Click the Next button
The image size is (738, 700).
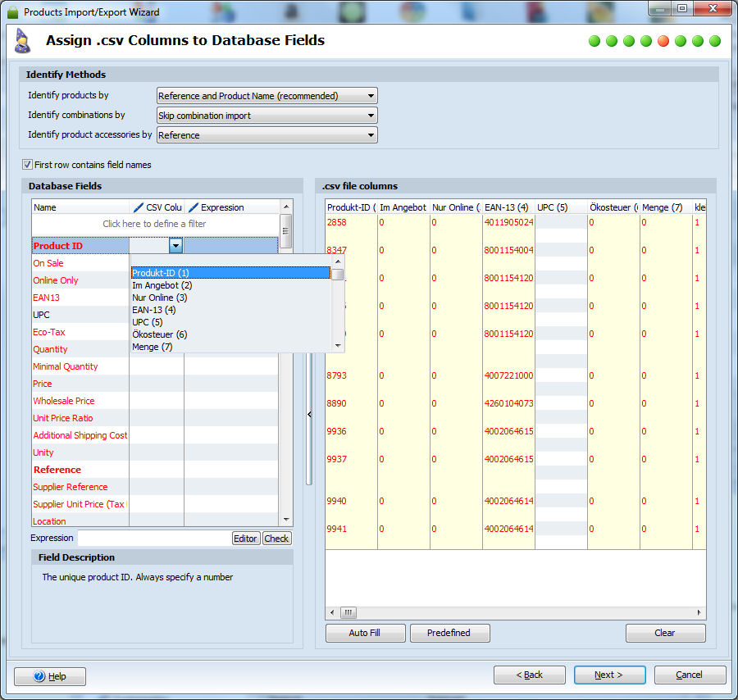coord(609,675)
